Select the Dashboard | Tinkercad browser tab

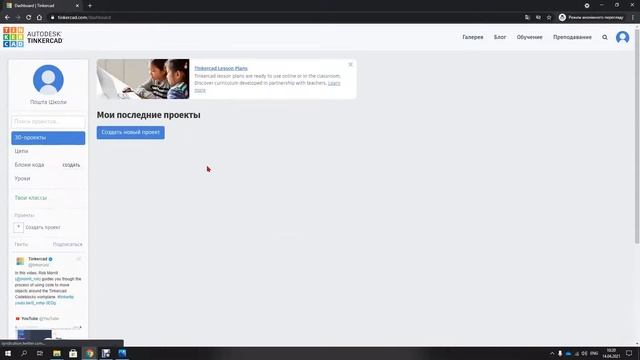click(42, 6)
